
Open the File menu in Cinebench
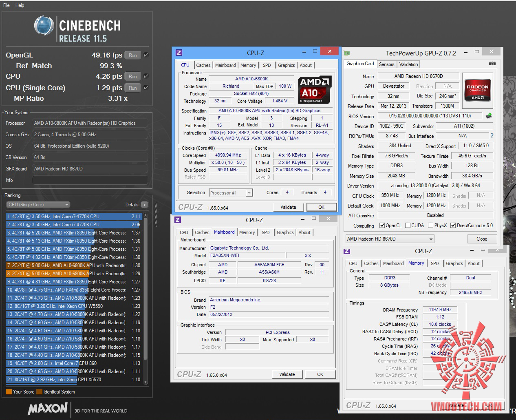click(7, 5)
